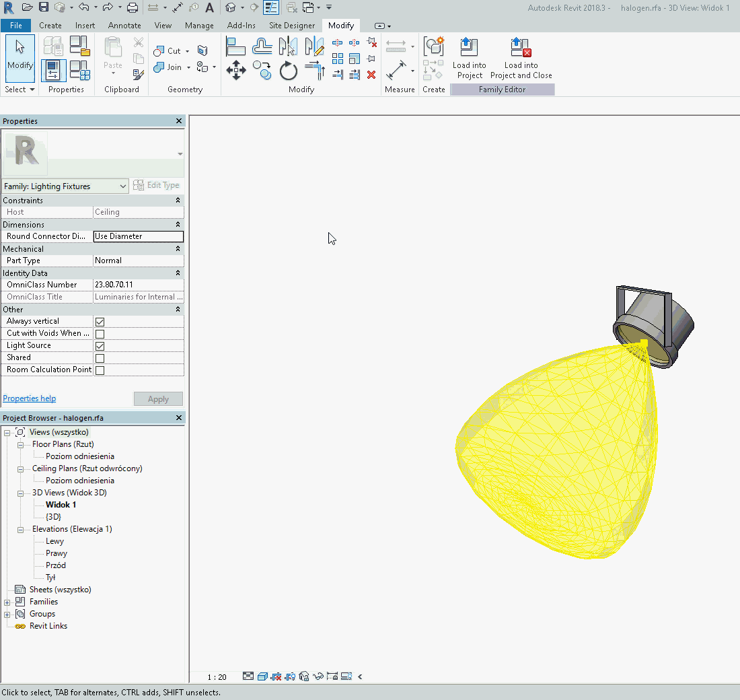This screenshot has height=700, width=740.
Task: Select the Rotate tool
Action: pos(288,70)
